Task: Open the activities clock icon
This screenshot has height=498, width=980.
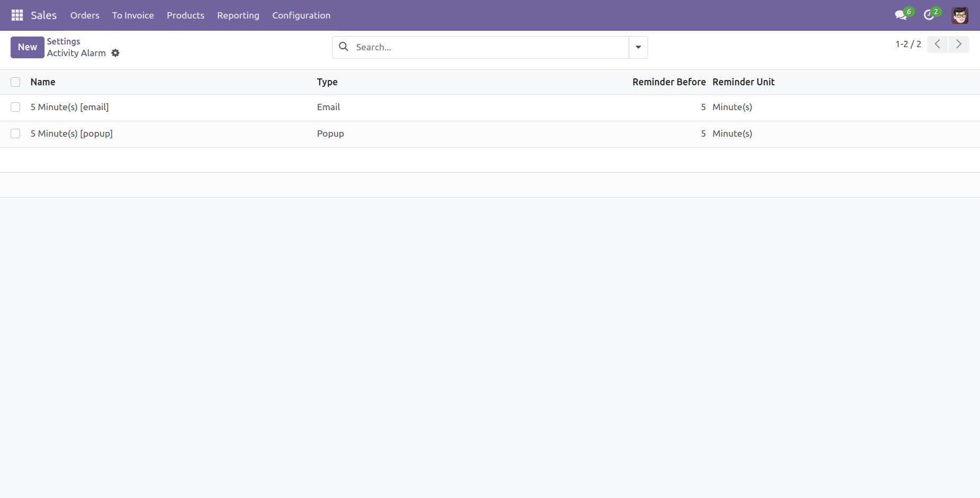Action: tap(929, 15)
